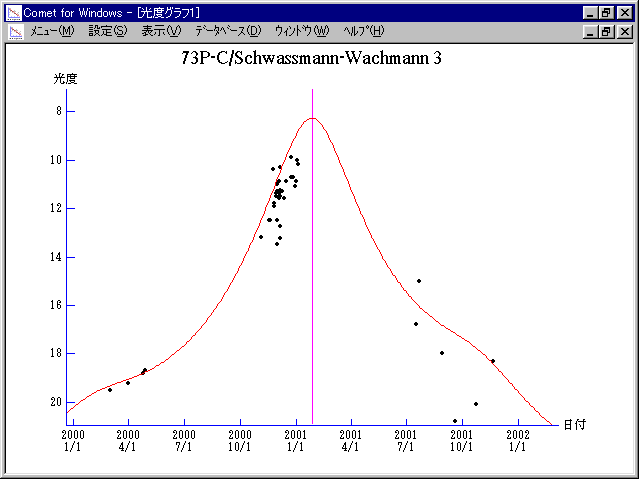The width and height of the screenshot is (639, 479).
Task: Expand the 表示(V) view menu
Action: 161,31
